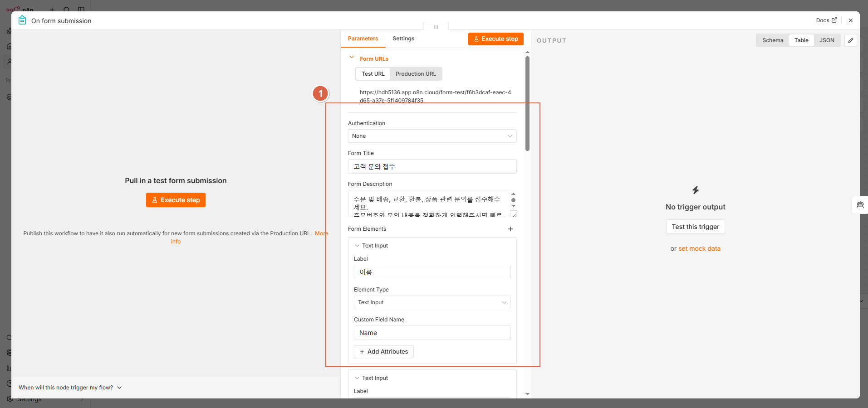
Task: Click the panel drag handle at top center
Action: click(x=436, y=27)
